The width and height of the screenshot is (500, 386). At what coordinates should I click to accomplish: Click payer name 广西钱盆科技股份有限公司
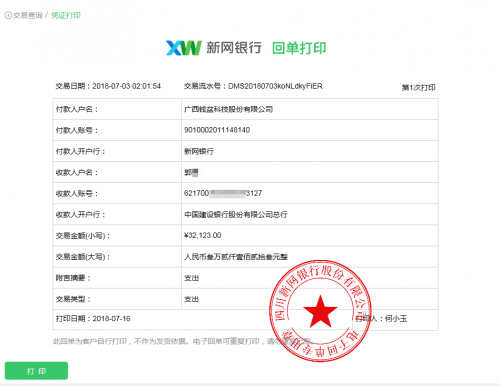(229, 109)
